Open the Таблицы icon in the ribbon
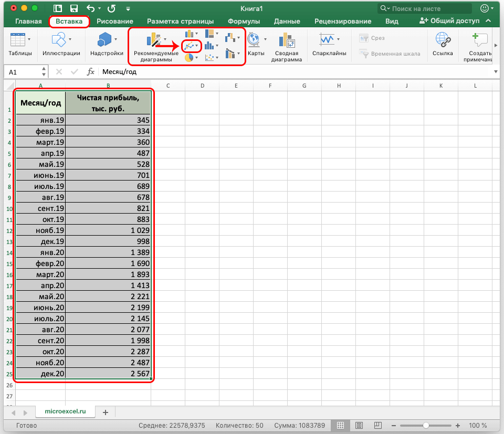This screenshot has height=434, width=504. (x=18, y=40)
